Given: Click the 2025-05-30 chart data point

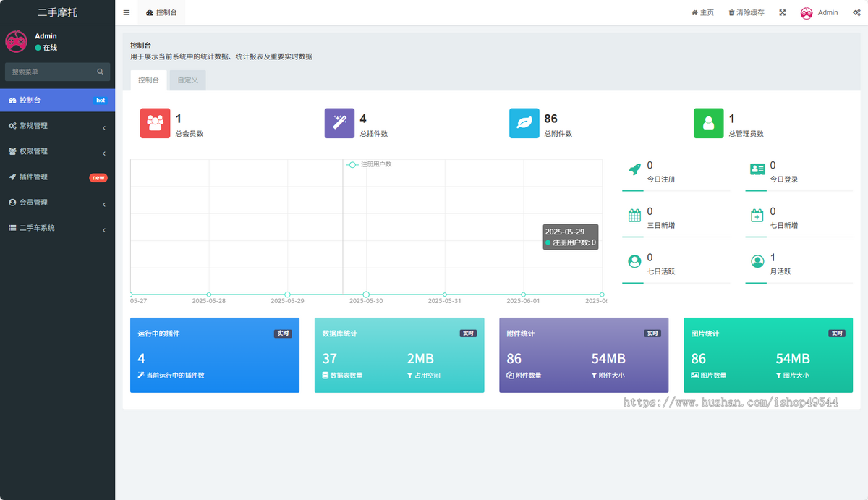Looking at the screenshot, I should [x=366, y=295].
